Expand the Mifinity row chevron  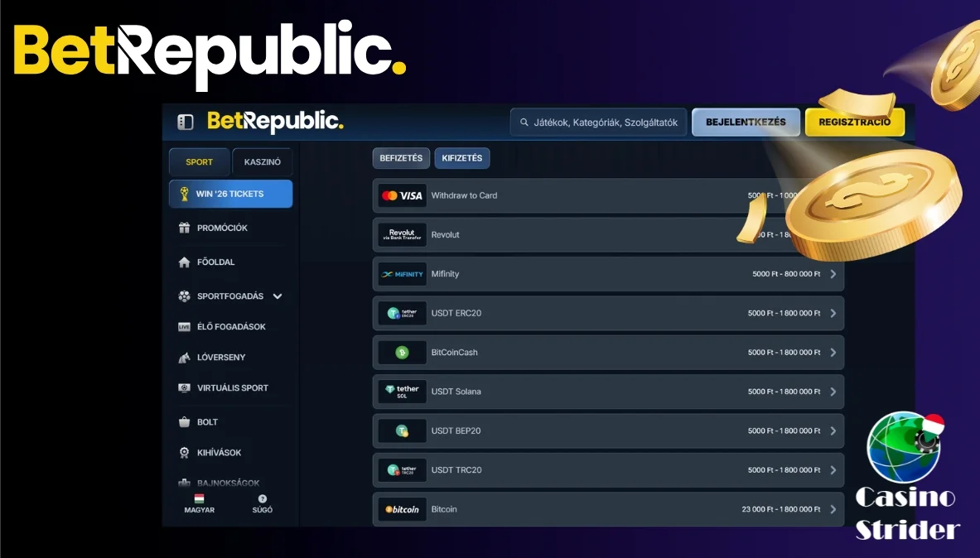(x=833, y=274)
